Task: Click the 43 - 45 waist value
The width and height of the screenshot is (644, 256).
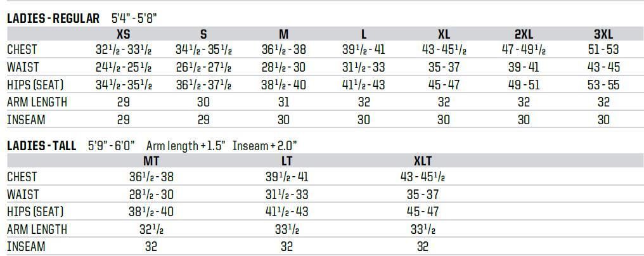Action: 603,67
